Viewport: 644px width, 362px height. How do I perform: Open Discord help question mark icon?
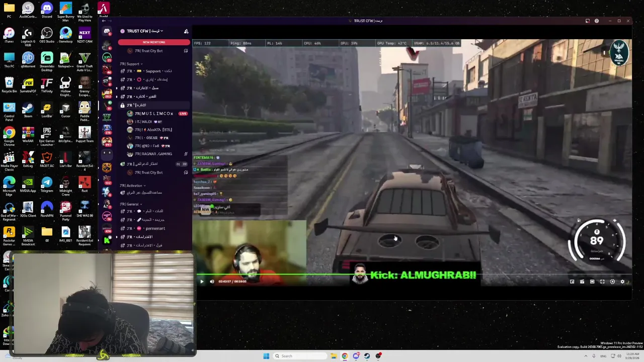(x=597, y=21)
